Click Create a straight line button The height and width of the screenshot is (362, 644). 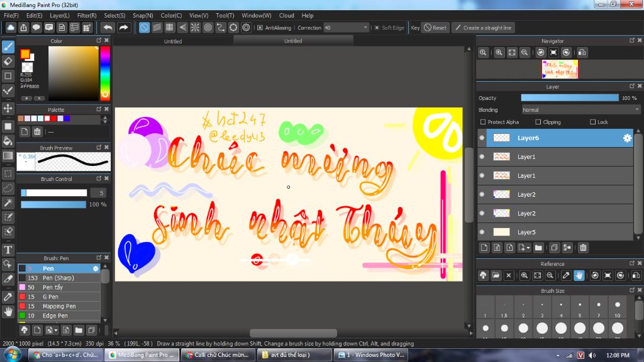484,28
